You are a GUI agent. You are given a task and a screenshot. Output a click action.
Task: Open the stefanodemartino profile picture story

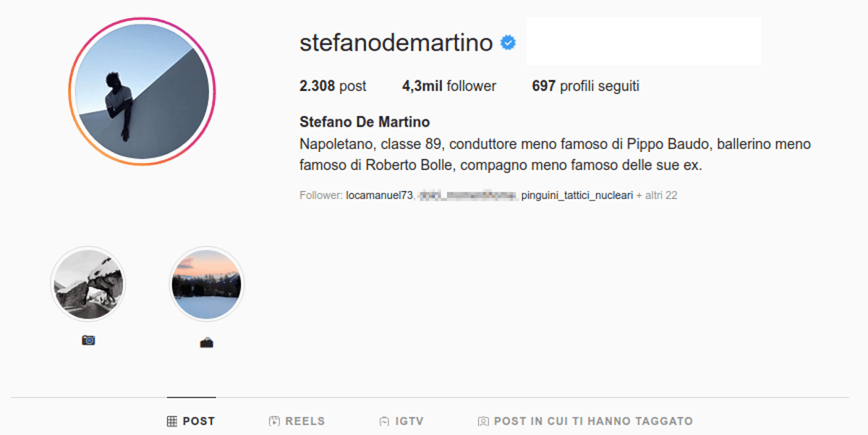(x=142, y=92)
